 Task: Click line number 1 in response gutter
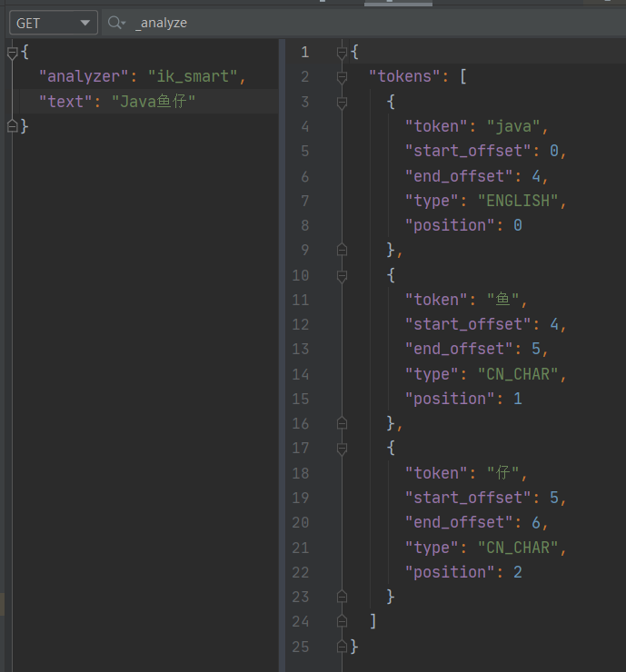click(x=305, y=53)
